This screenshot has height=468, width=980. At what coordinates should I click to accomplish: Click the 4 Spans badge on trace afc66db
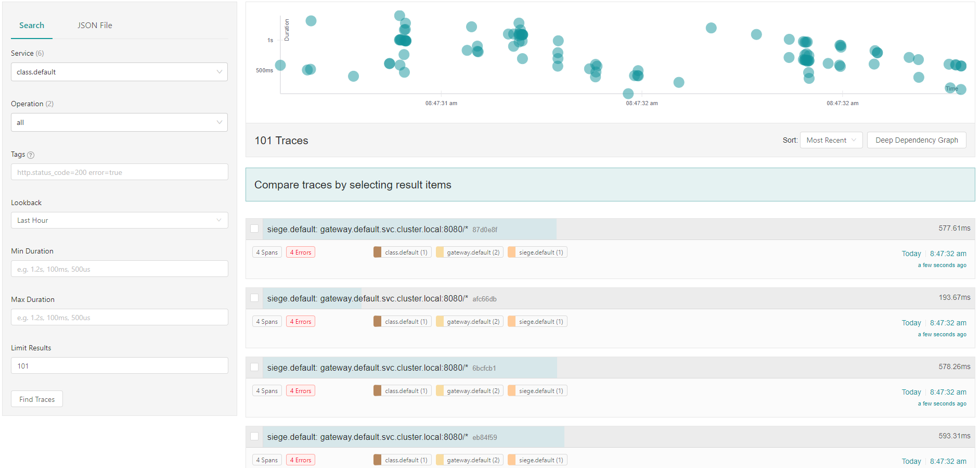[x=267, y=321]
